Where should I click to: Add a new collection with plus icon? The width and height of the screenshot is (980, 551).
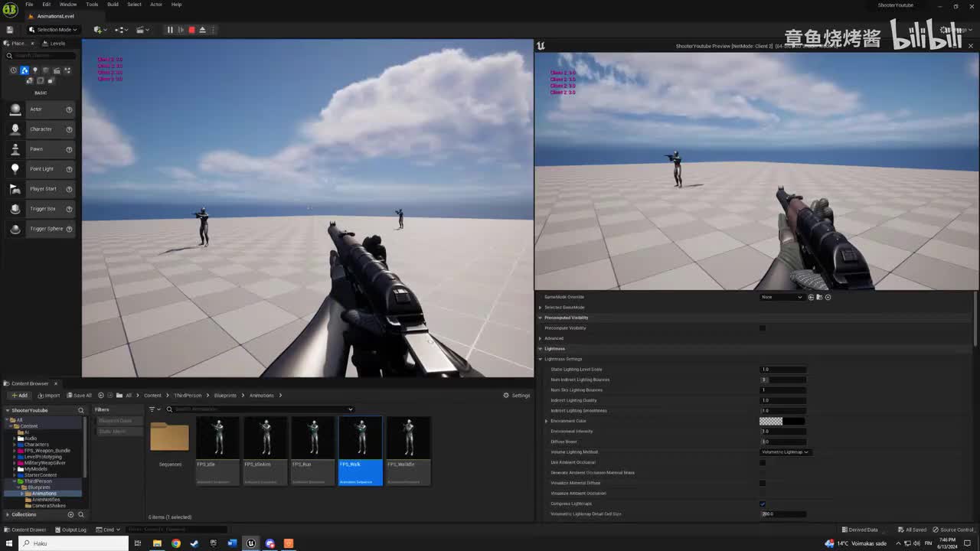click(x=71, y=514)
